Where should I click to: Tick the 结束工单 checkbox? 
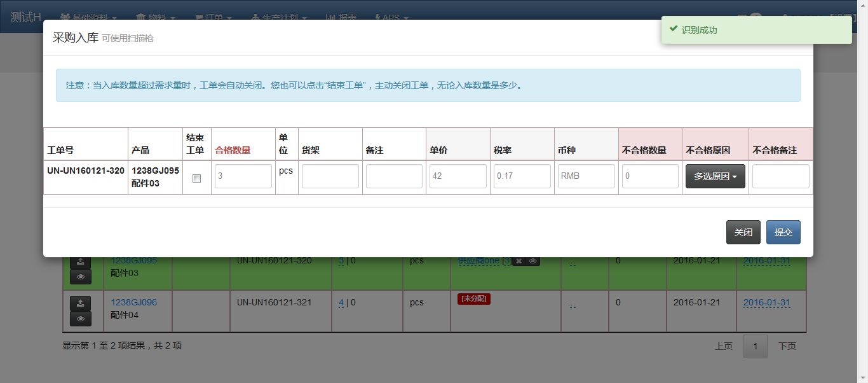[196, 178]
